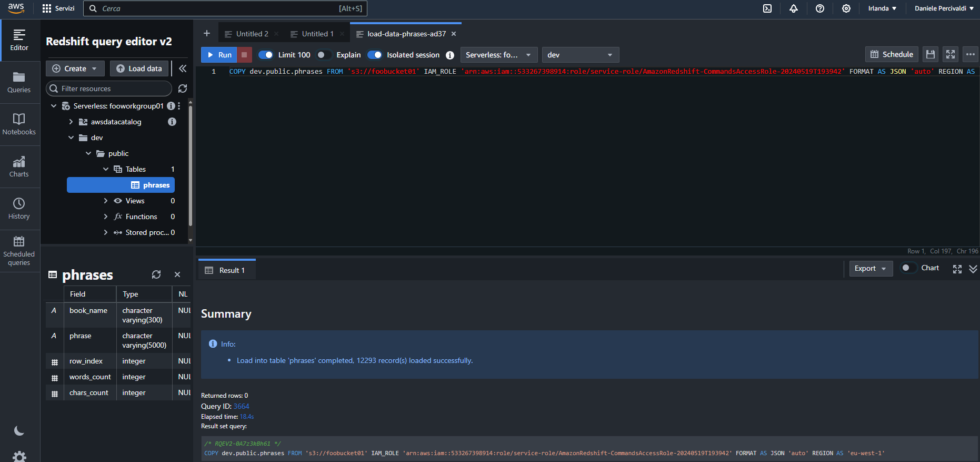Open the Serverless workgroup selector dropdown
The width and height of the screenshot is (980, 462).
(x=499, y=55)
